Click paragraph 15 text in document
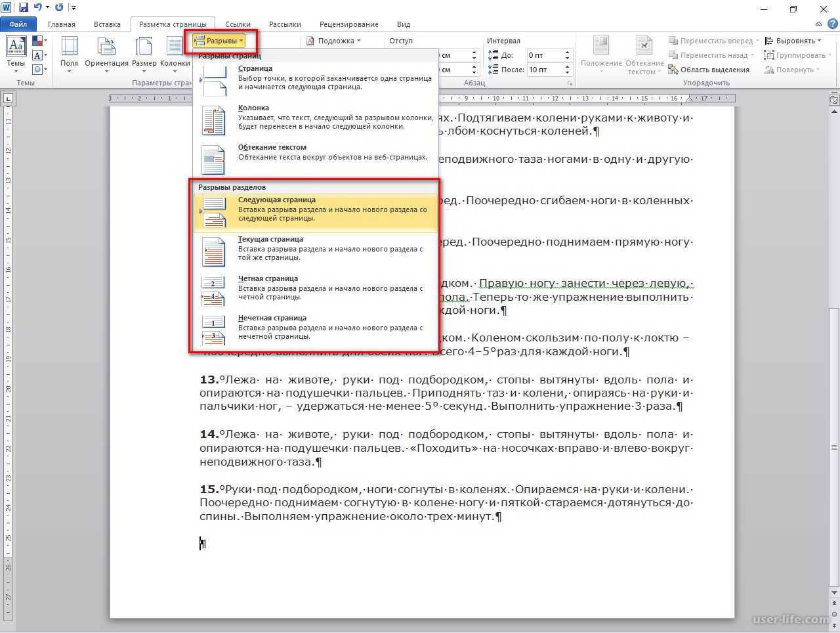This screenshot has height=633, width=840. tap(446, 503)
